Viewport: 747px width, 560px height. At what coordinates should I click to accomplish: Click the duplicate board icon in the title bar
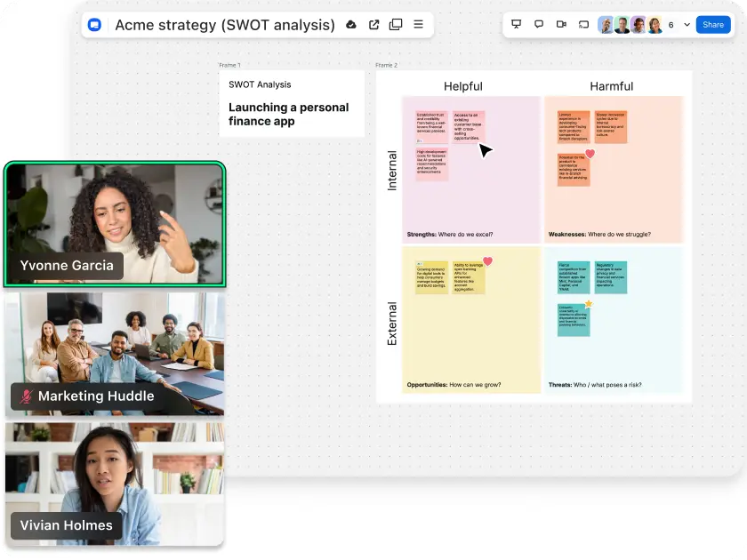(x=395, y=25)
